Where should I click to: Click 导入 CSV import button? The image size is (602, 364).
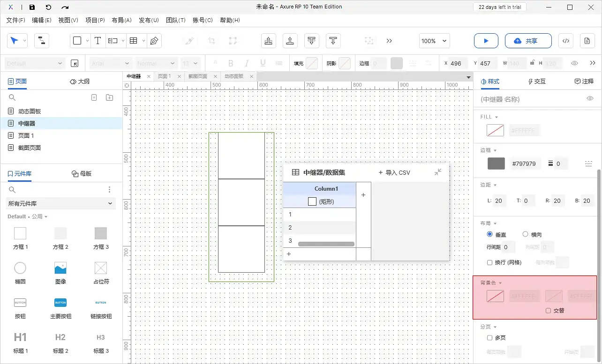pos(394,172)
